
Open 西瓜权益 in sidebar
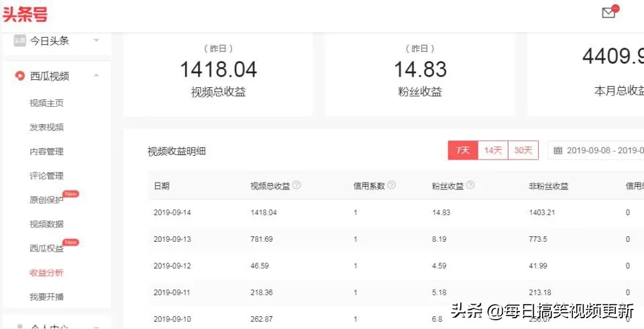pyautogui.click(x=46, y=248)
